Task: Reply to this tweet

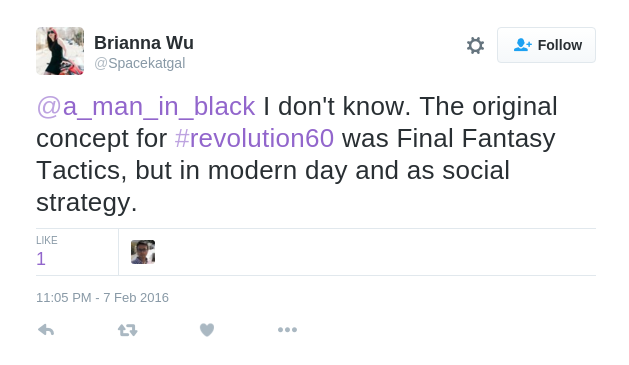Action: [x=46, y=330]
